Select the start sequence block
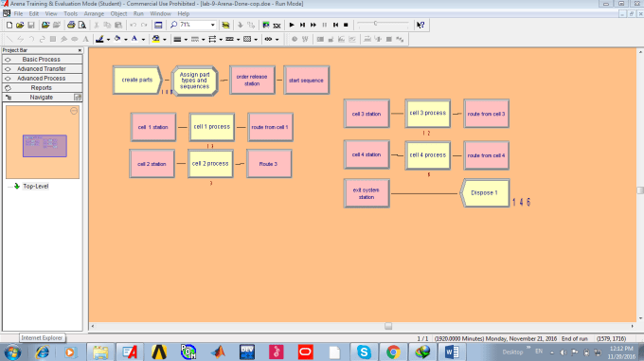 pyautogui.click(x=306, y=81)
